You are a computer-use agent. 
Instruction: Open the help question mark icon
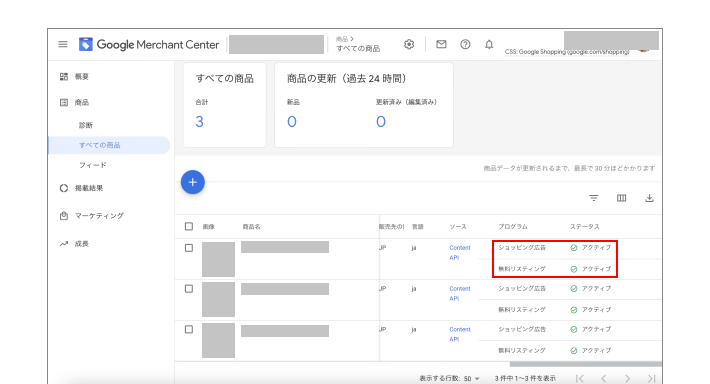tap(465, 44)
